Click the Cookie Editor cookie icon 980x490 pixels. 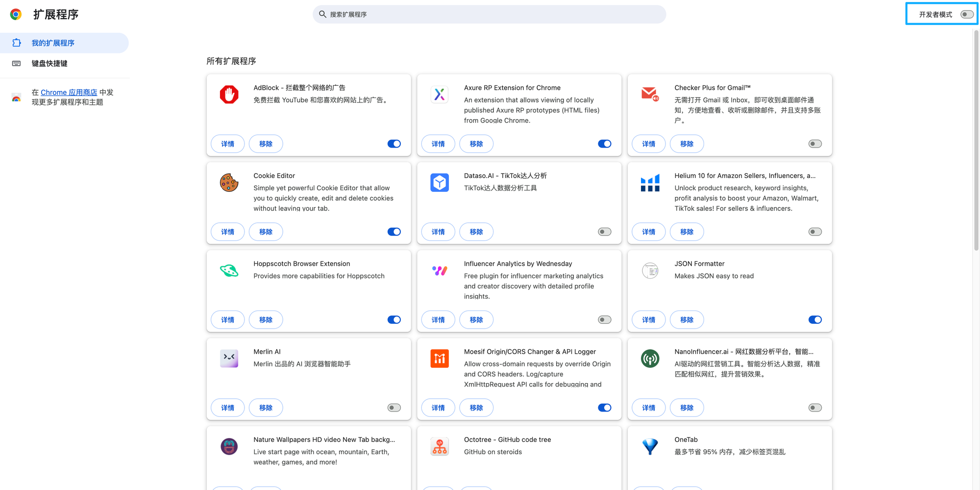[229, 182]
